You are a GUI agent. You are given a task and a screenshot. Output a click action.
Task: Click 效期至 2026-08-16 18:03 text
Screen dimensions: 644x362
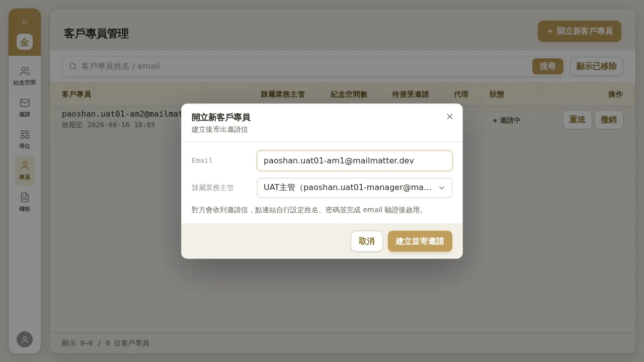pyautogui.click(x=108, y=125)
